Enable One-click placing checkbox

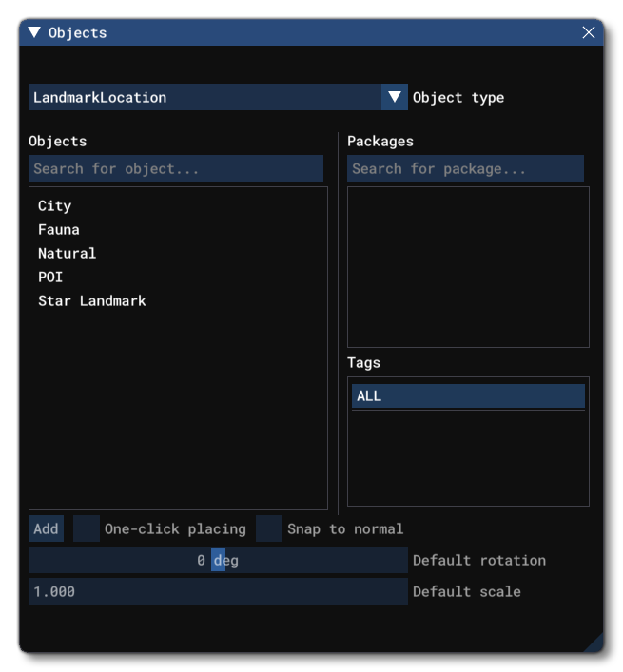(x=87, y=528)
